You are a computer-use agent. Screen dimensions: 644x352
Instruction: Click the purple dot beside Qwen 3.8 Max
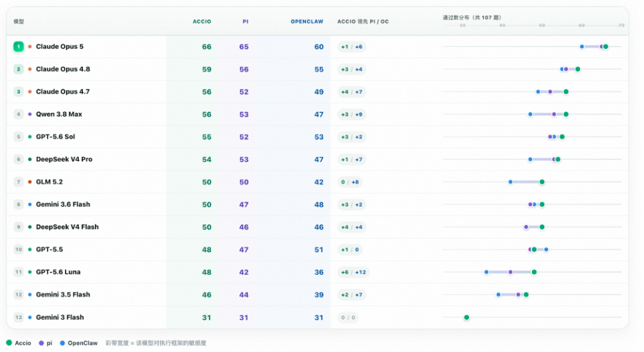click(30, 114)
